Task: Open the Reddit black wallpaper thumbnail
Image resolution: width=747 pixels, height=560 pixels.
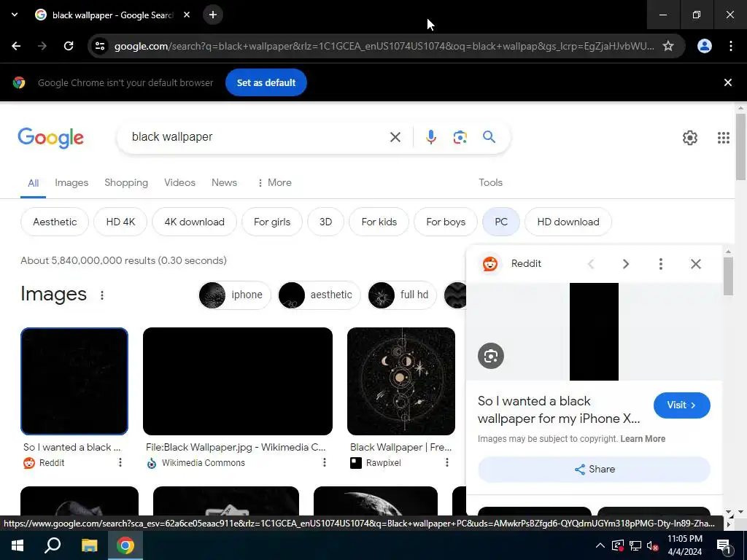Action: (x=74, y=381)
